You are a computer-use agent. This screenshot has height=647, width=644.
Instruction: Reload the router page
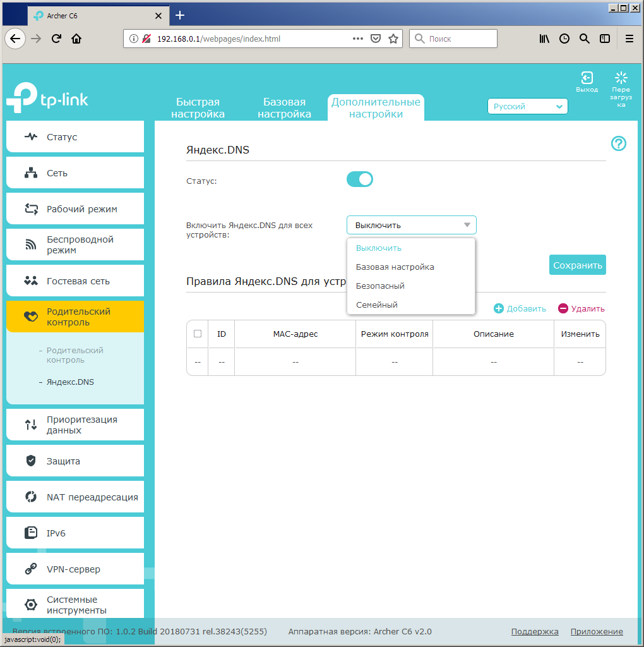click(56, 39)
